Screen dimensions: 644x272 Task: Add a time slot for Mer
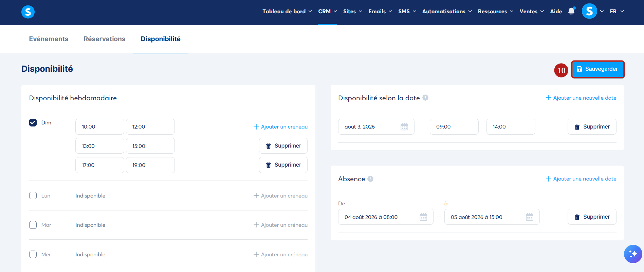point(280,255)
